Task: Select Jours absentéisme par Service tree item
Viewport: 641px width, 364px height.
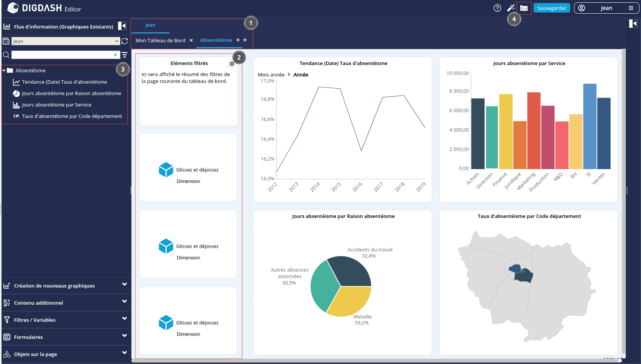Action: tap(56, 105)
